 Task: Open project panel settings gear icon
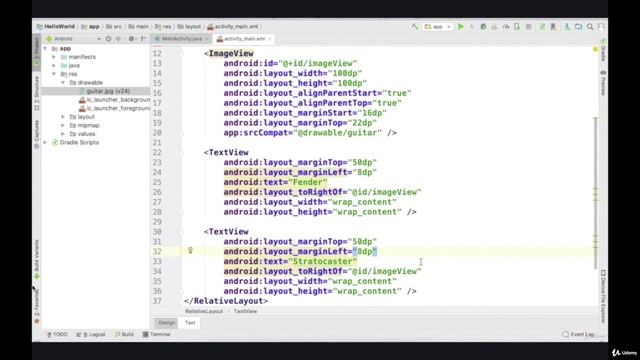(x=131, y=39)
